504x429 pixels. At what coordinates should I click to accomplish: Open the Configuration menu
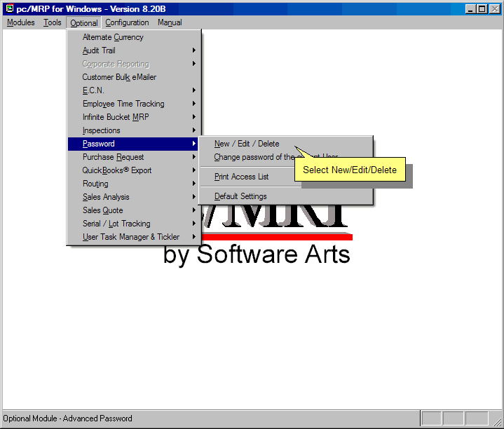[127, 22]
